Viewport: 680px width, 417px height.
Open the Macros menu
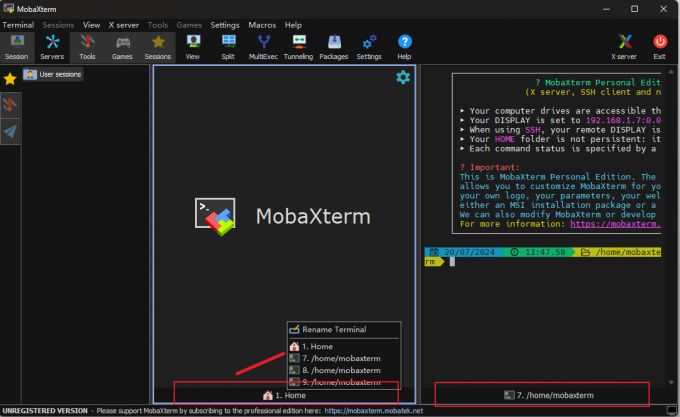(x=262, y=25)
